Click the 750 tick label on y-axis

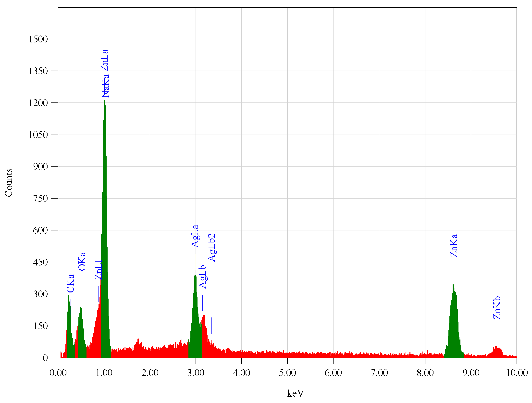pyautogui.click(x=40, y=198)
